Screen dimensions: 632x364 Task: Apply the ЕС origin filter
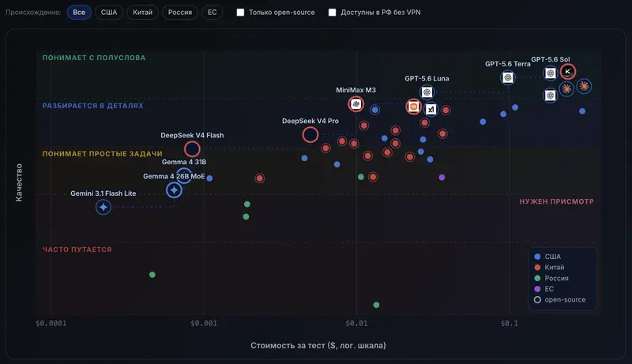pyautogui.click(x=212, y=13)
